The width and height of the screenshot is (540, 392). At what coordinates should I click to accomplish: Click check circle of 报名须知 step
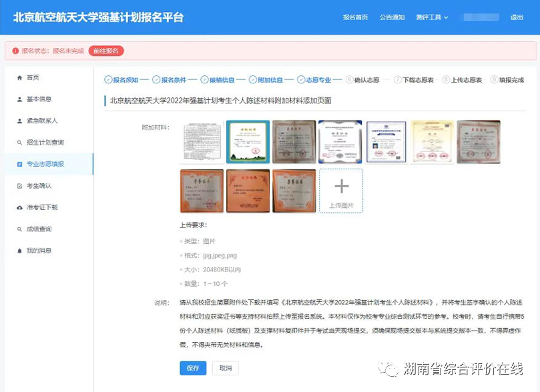108,80
